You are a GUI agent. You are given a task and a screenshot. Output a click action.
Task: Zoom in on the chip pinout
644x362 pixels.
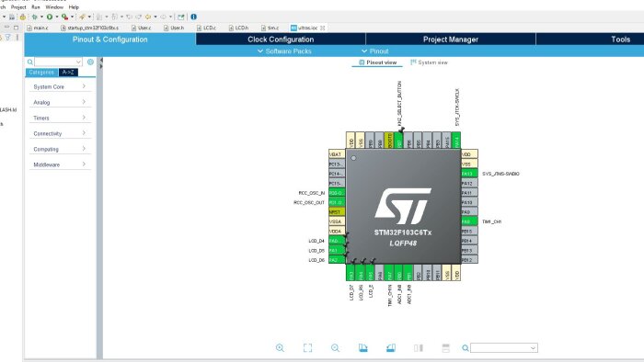click(x=280, y=348)
